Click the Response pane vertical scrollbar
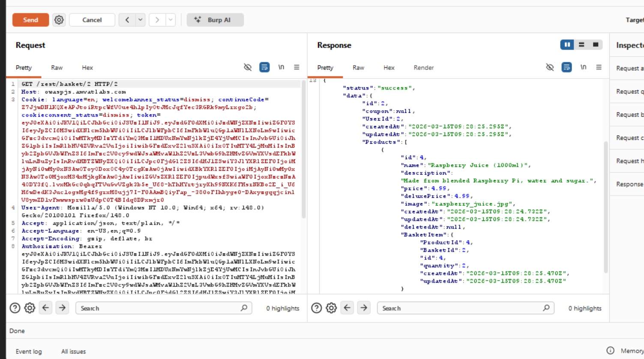The image size is (644, 359). [x=606, y=206]
